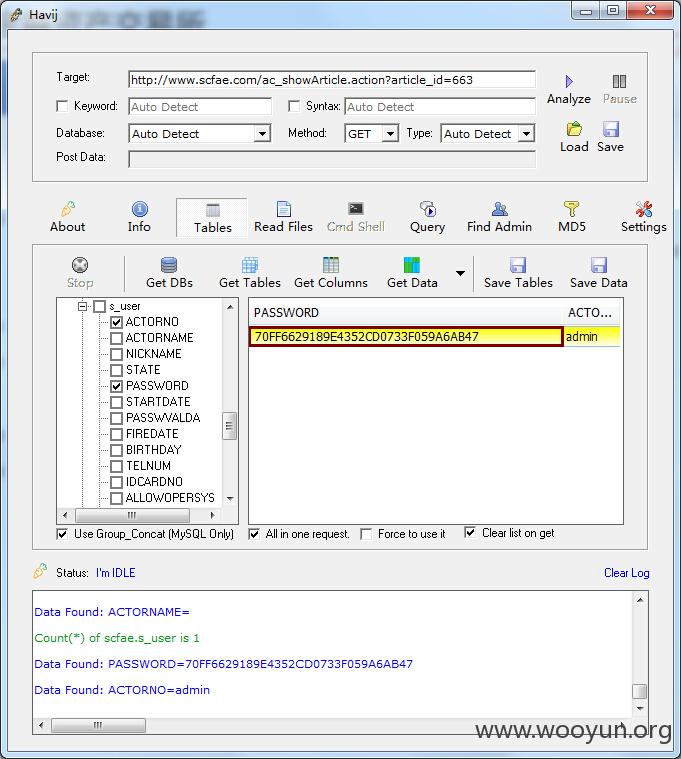Select the password hash cell
Viewport: 681px width, 759px height.
[406, 336]
